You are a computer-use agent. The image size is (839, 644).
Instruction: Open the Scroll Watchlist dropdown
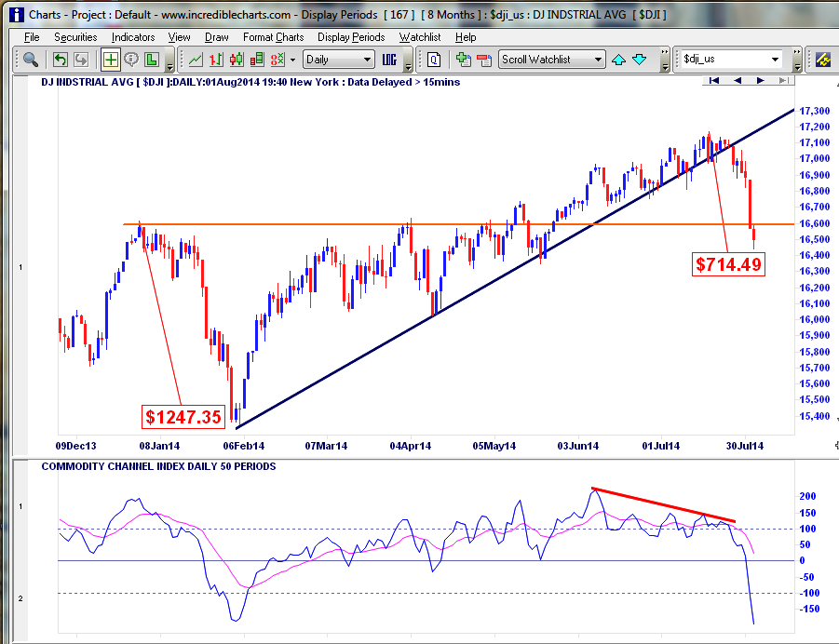click(x=551, y=60)
